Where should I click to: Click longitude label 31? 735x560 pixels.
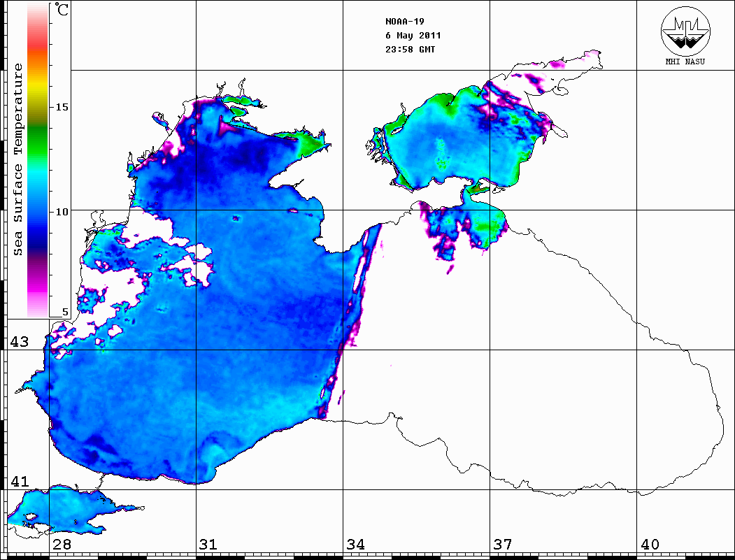click(208, 544)
